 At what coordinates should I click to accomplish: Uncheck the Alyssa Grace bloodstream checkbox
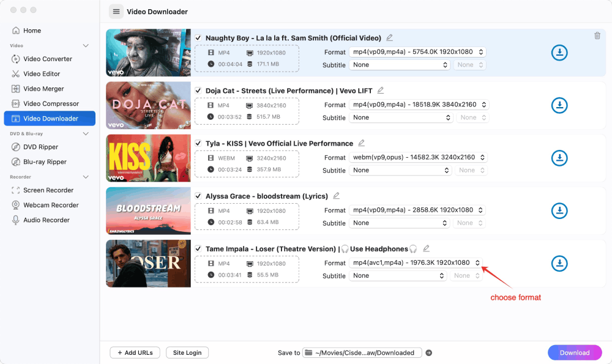click(x=198, y=196)
